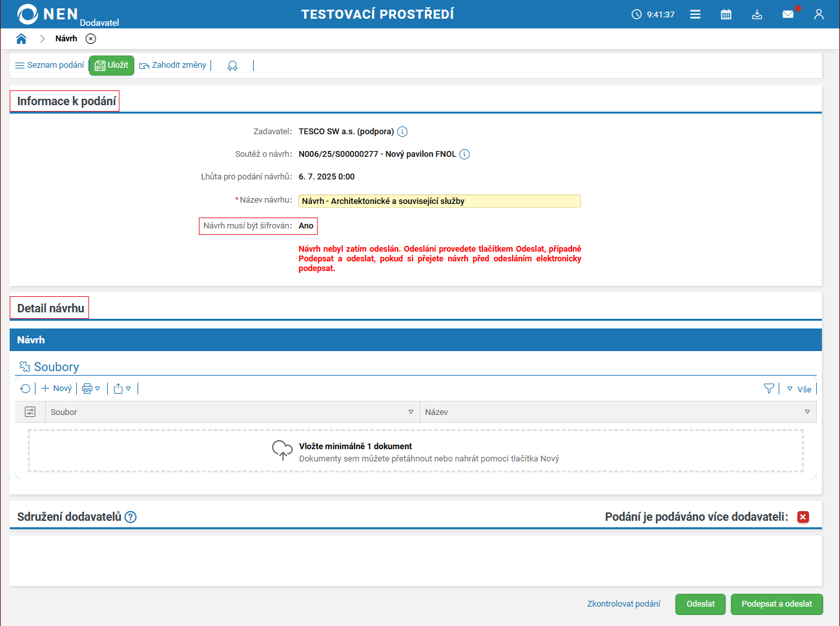Open the export dropdown in Soubory
Viewport: 840px width, 626px height.
pos(122,389)
